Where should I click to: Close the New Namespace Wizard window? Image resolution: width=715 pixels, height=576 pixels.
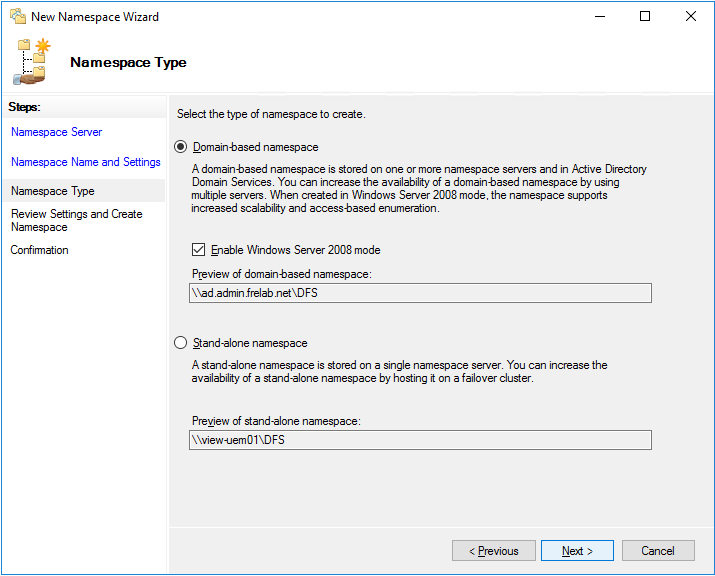(x=691, y=17)
